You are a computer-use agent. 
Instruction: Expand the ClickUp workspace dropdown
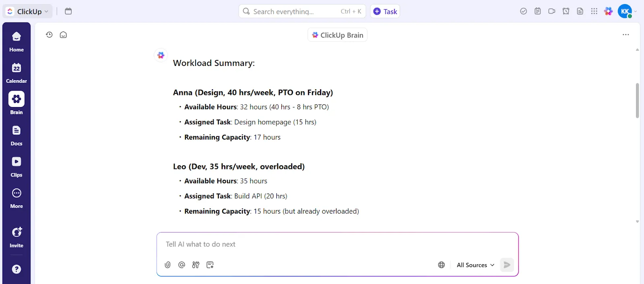click(28, 11)
